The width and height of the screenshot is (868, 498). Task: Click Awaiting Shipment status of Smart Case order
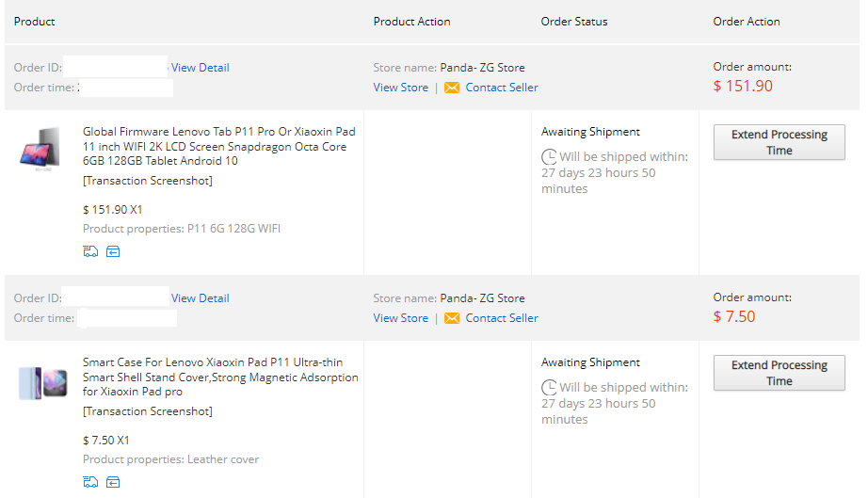(590, 362)
